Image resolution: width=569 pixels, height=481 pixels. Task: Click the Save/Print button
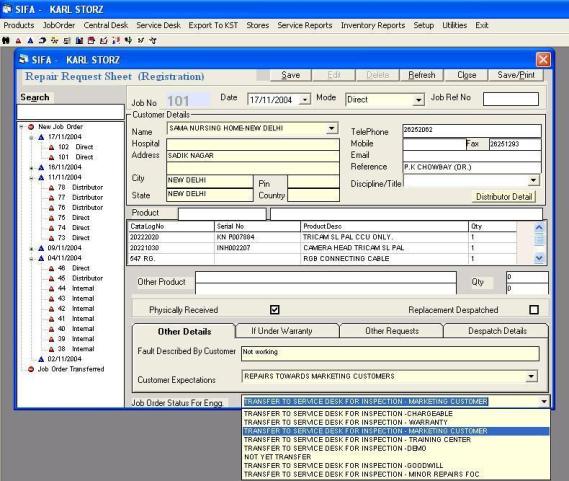click(516, 75)
